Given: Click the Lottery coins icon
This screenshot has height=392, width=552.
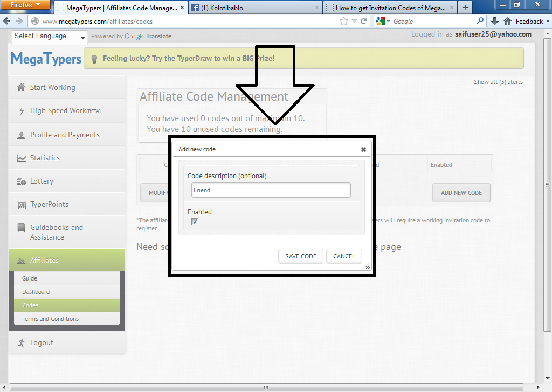Looking at the screenshot, I should pyautogui.click(x=21, y=182).
